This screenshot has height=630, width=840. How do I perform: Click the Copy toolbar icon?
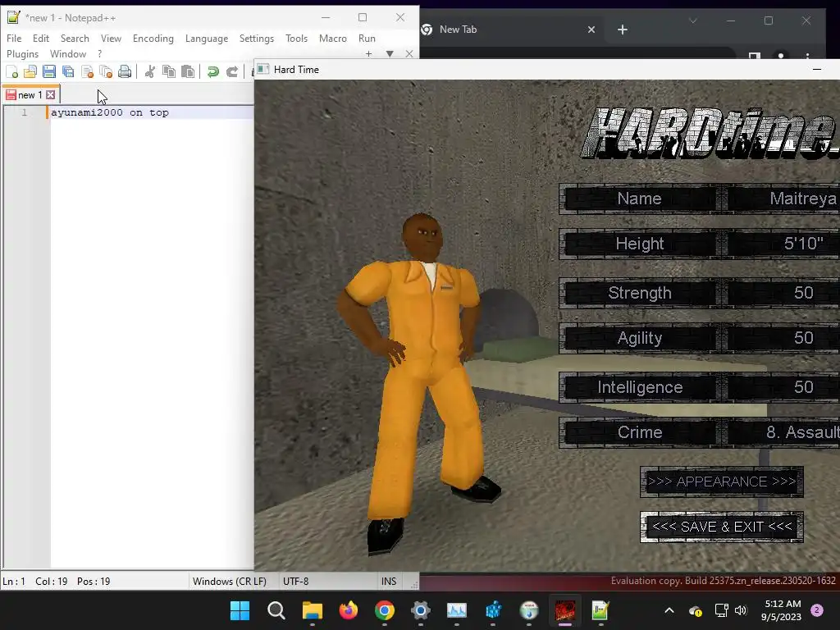[169, 72]
